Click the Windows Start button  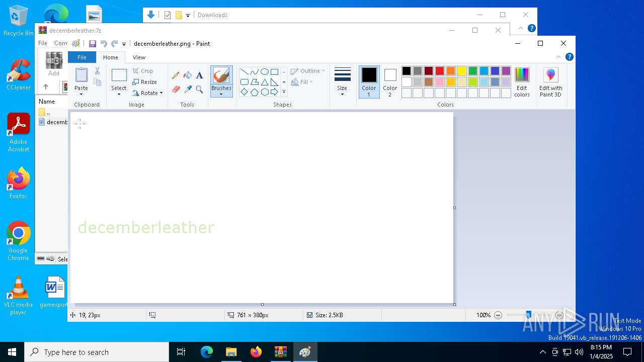(x=12, y=352)
